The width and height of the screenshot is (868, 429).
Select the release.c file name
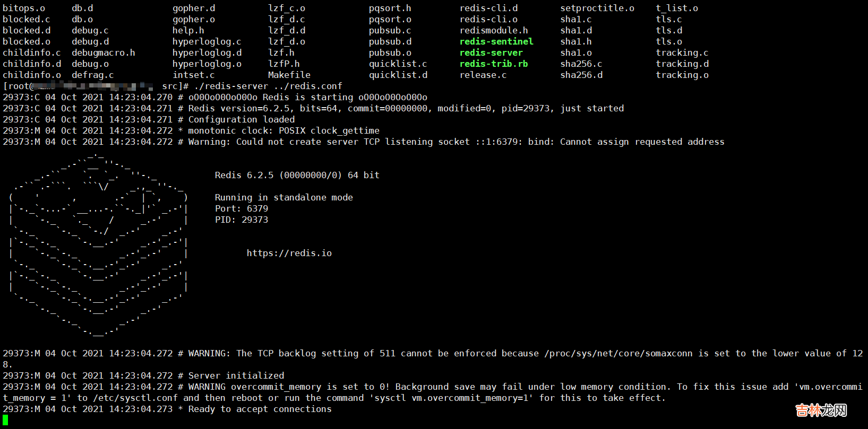(x=483, y=75)
